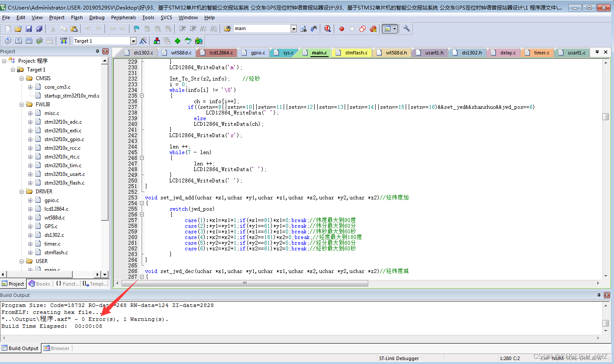Fold the set_jwd_add function at line 254
The width and height of the screenshot is (614, 364).
tap(142, 203)
